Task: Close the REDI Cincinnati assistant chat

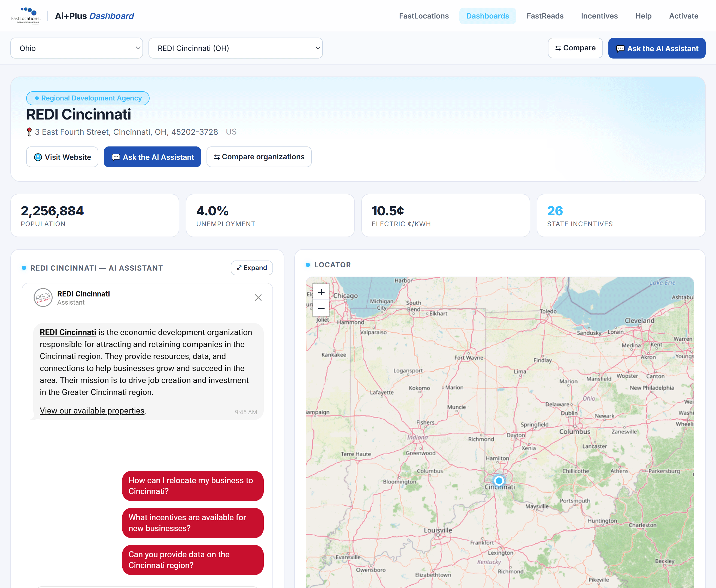Action: pos(258,298)
